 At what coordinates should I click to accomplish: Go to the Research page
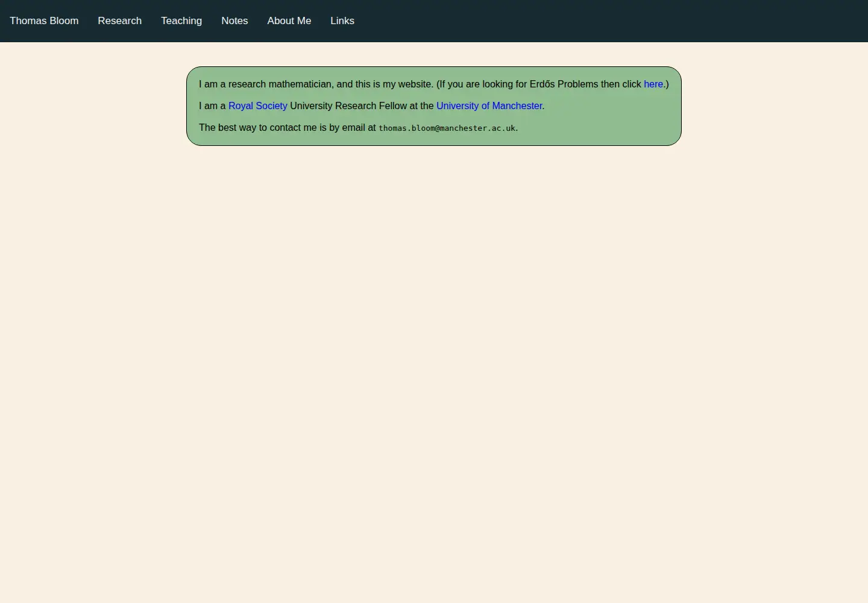(119, 21)
